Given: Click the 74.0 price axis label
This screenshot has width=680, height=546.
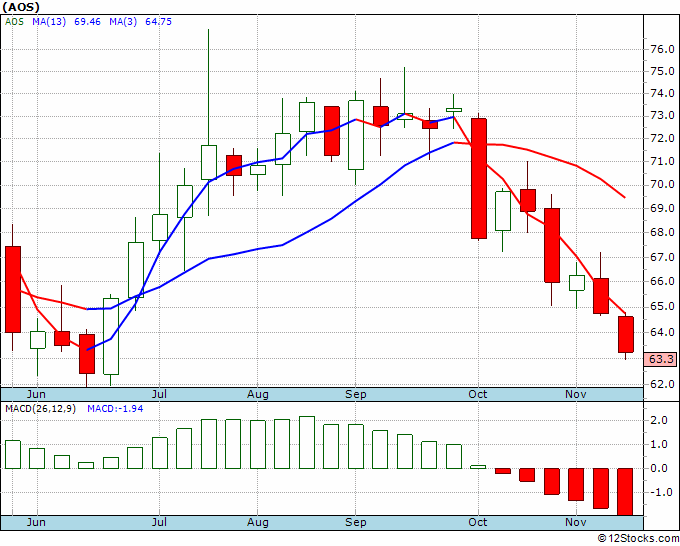Looking at the screenshot, I should pos(662,93).
